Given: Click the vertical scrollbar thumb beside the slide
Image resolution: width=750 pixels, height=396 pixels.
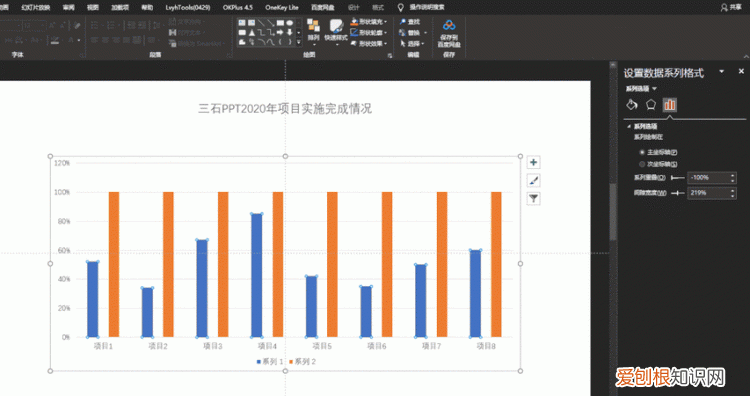Looking at the screenshot, I should click(x=613, y=211).
